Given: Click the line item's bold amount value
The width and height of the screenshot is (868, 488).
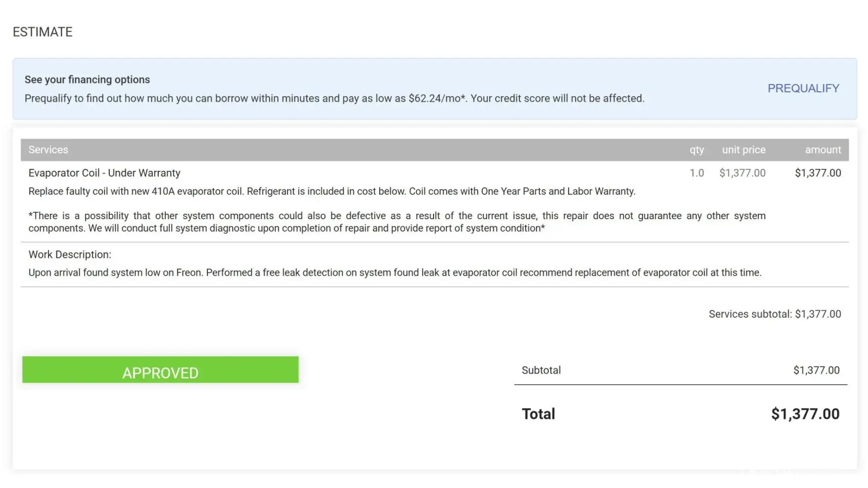Looking at the screenshot, I should [x=818, y=173].
